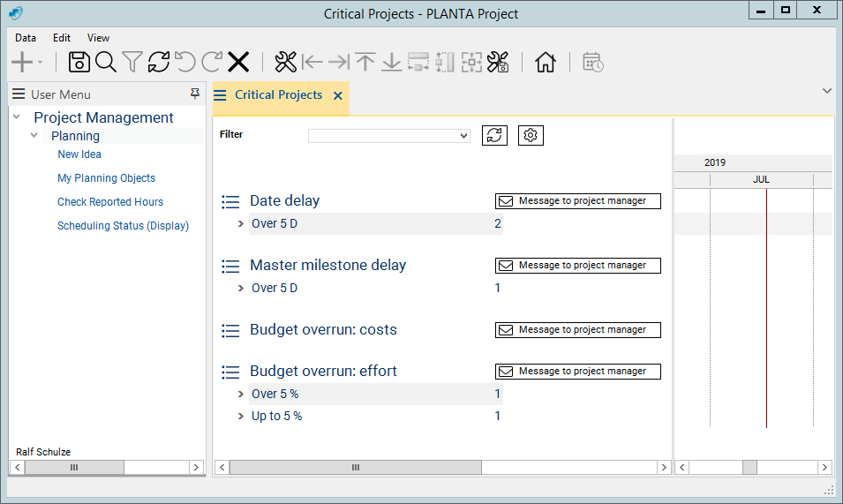Screen dimensions: 843x504
Task: Open the New Idea link
Action: [79, 154]
